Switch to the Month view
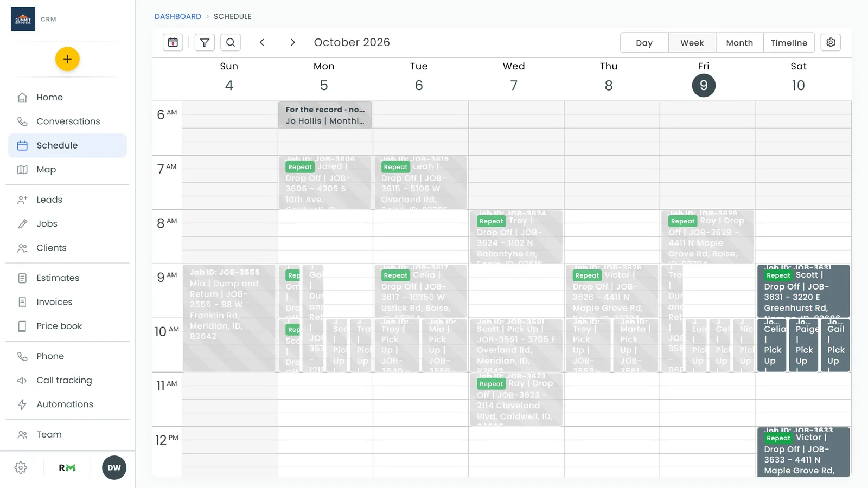The width and height of the screenshot is (868, 488). click(739, 43)
